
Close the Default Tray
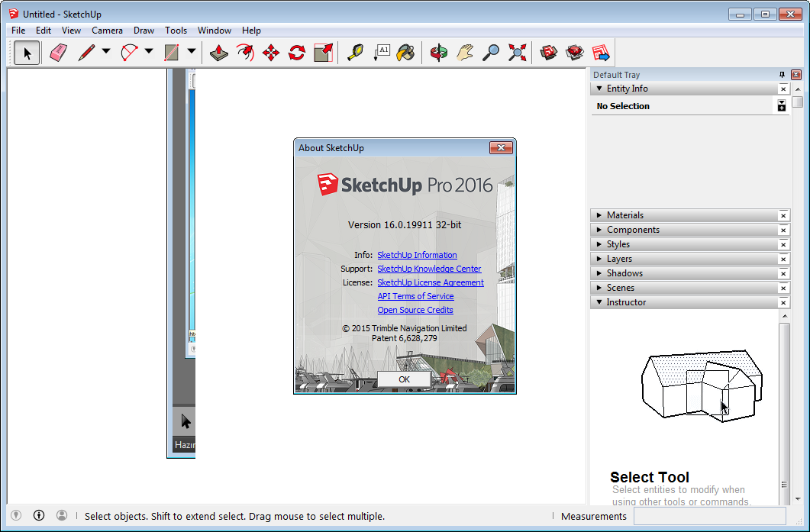[796, 75]
